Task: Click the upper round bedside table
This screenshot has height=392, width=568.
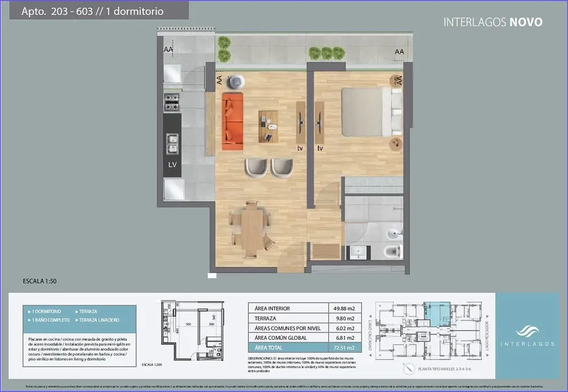Action: coord(396,80)
